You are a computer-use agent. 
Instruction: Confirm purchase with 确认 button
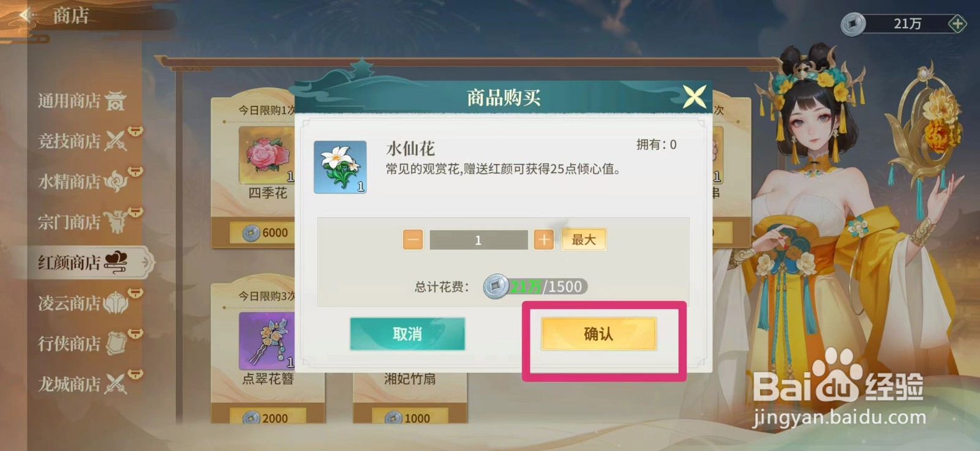click(598, 334)
